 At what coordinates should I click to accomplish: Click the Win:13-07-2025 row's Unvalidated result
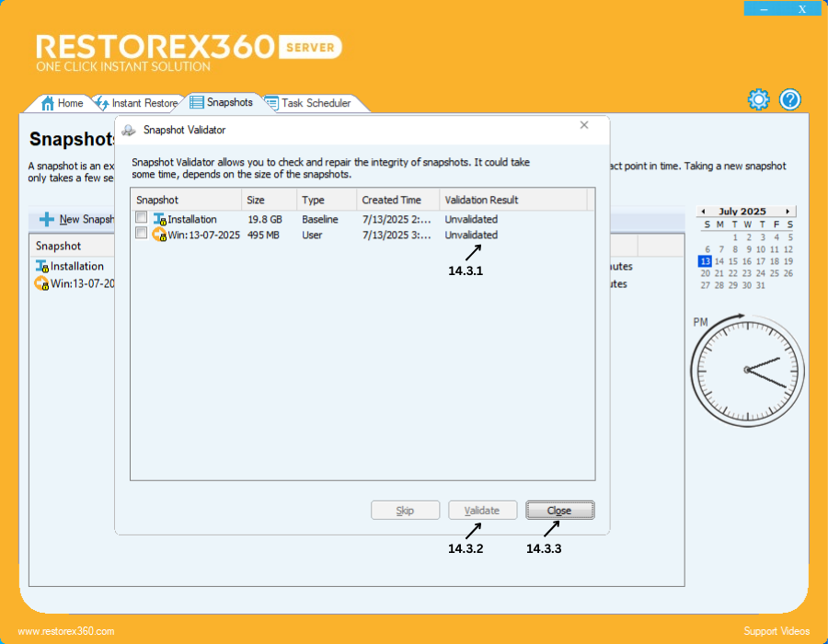coord(471,235)
